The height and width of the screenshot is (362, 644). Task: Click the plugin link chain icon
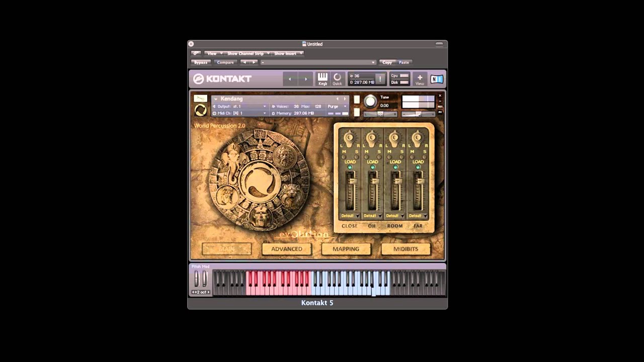click(x=196, y=53)
